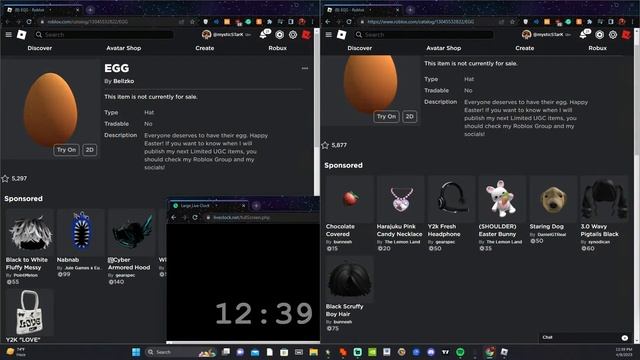Viewport: 640px width, 360px height.
Task: Open Nabnab sponsored item
Action: point(80,244)
